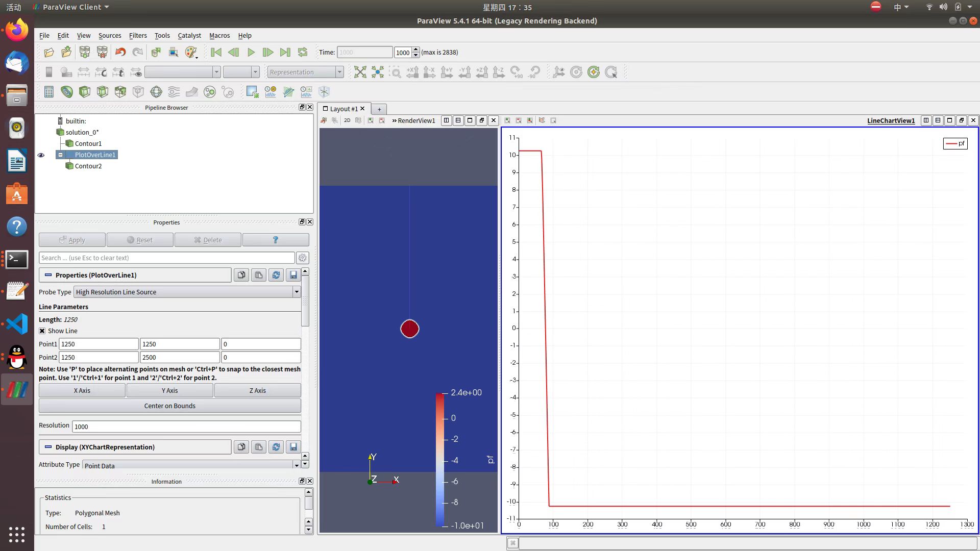Click the Calculator filter icon

tap(49, 92)
